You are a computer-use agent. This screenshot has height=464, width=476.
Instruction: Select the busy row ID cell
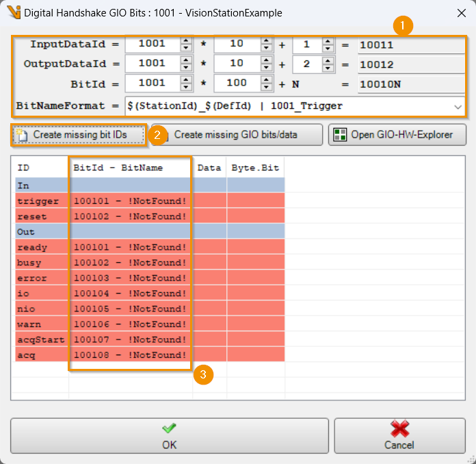click(x=42, y=263)
